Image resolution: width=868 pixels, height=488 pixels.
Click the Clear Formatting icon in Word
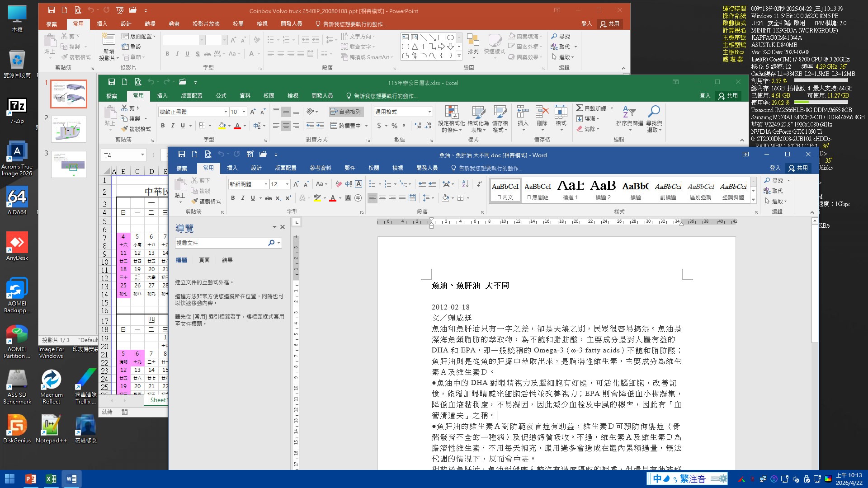pyautogui.click(x=339, y=184)
